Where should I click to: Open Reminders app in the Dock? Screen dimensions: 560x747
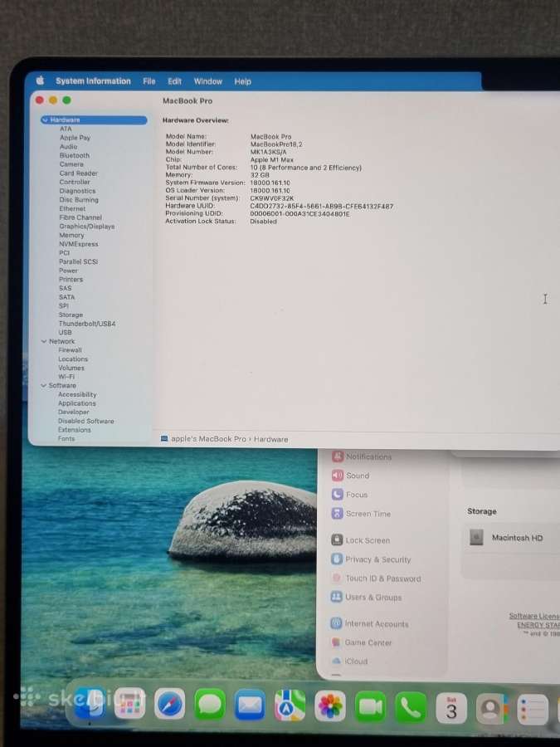pos(533,710)
